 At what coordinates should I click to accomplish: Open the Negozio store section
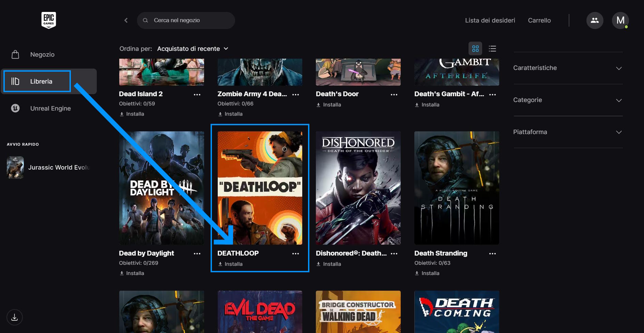point(49,55)
